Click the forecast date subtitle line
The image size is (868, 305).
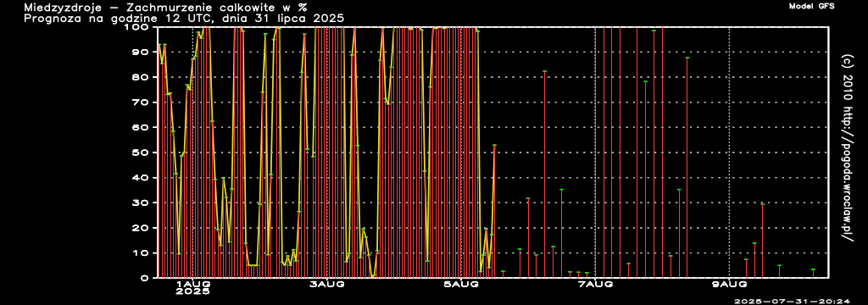click(x=184, y=19)
